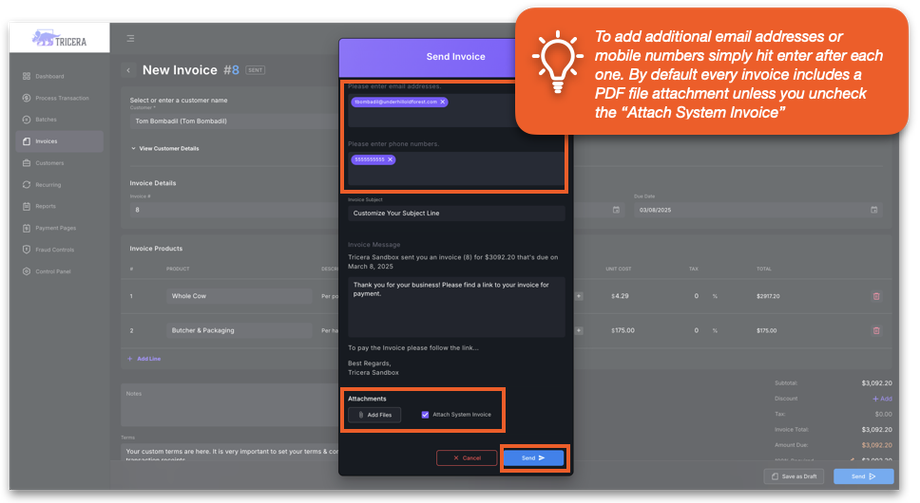Click Whole Cow product field
Screen dimensions: 920x503
(x=239, y=296)
